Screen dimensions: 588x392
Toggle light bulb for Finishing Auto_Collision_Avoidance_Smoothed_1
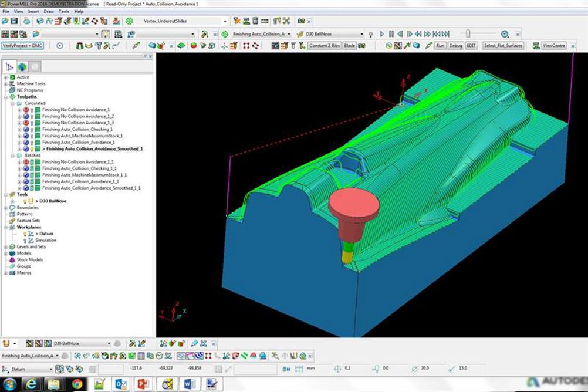point(32,149)
